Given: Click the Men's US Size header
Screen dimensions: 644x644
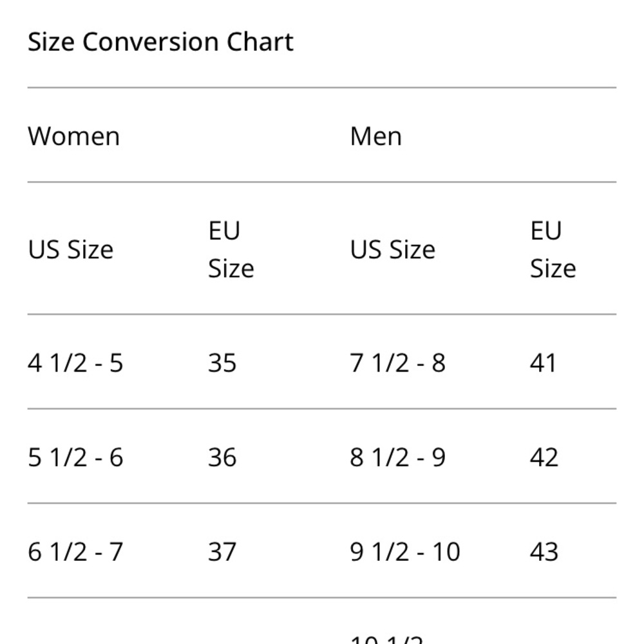Looking at the screenshot, I should (393, 249).
